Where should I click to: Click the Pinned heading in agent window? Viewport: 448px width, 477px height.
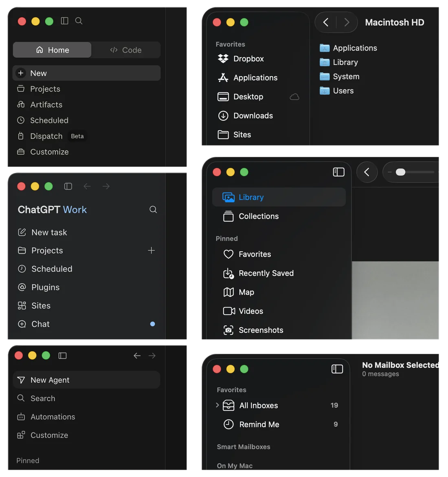(28, 461)
